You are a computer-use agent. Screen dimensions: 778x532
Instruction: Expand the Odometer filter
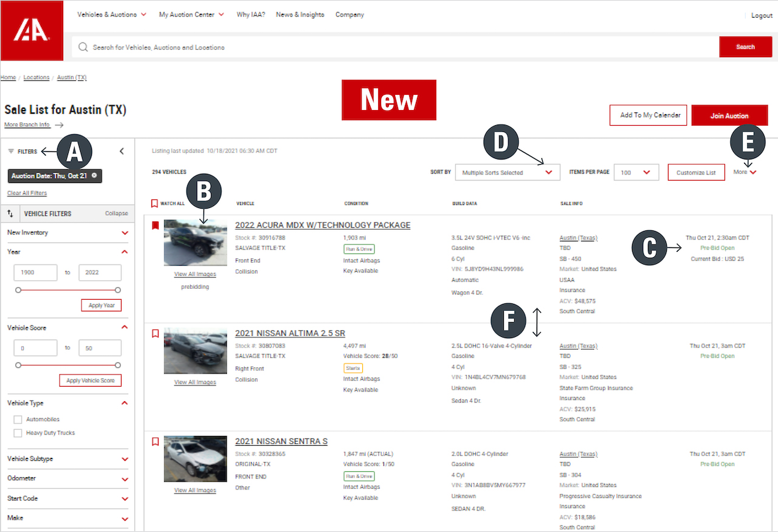[x=125, y=478]
